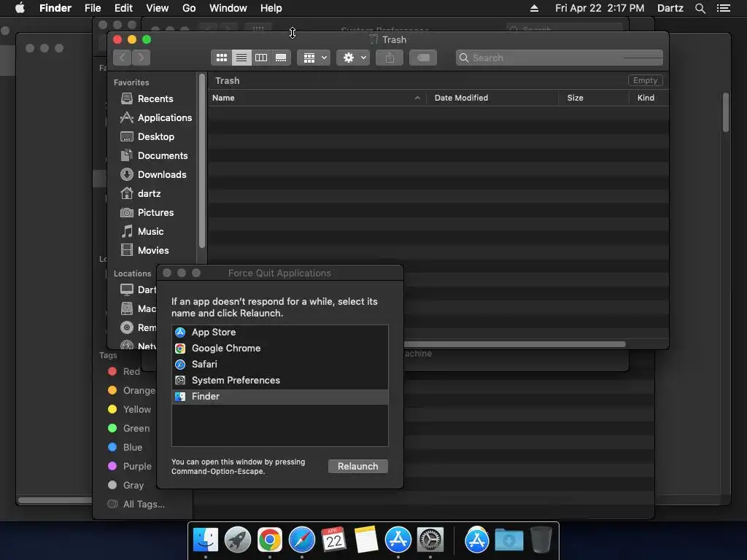The height and width of the screenshot is (560, 747).
Task: Open the Go menu
Action: 189,8
